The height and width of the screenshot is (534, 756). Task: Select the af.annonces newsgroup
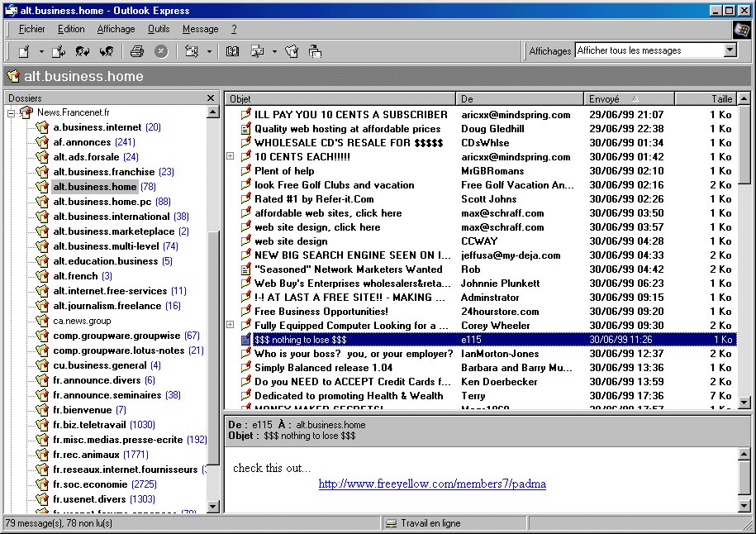click(x=82, y=142)
